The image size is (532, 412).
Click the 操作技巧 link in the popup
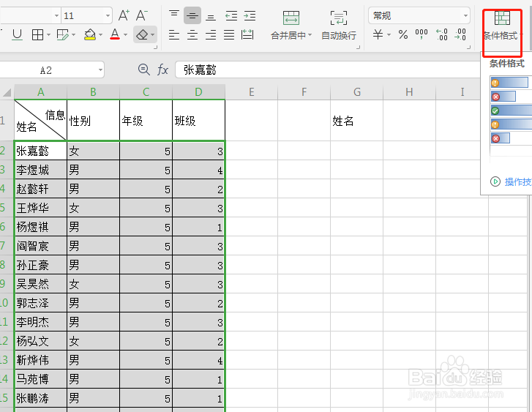pos(518,182)
